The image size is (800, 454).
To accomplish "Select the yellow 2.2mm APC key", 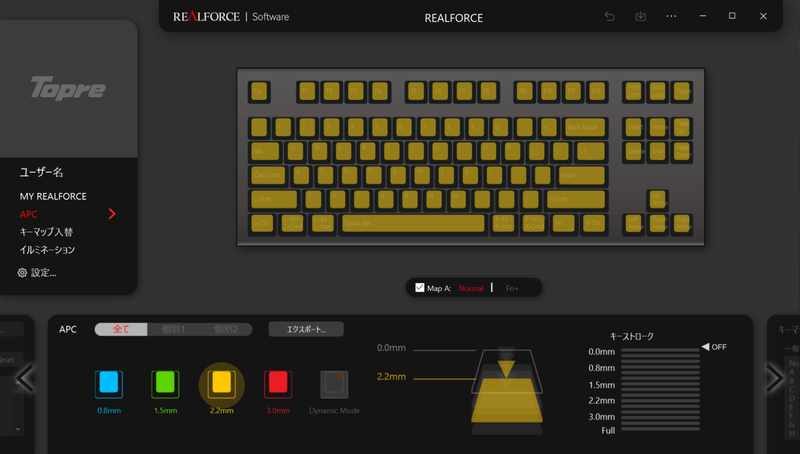I will point(221,384).
